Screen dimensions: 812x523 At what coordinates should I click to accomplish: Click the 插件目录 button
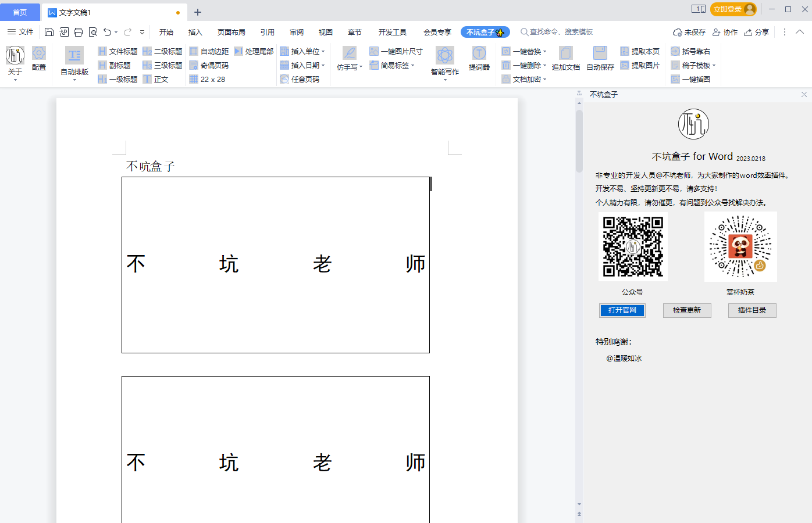752,310
